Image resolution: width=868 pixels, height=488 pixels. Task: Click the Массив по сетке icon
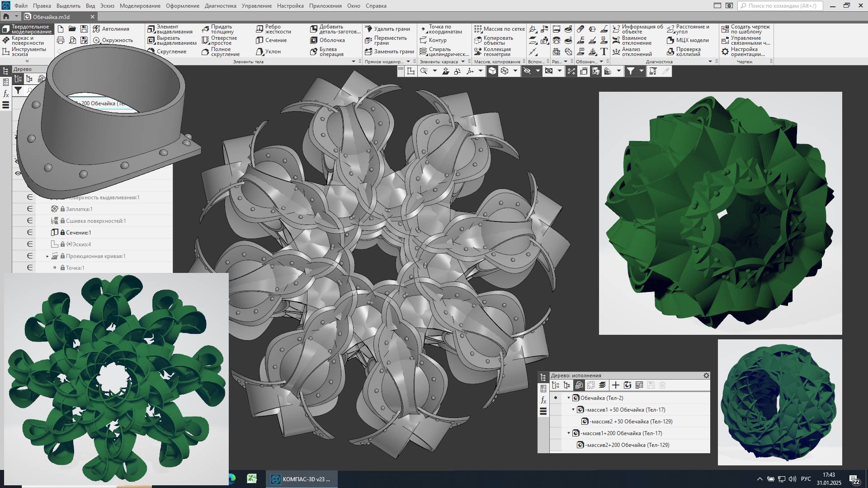478,29
